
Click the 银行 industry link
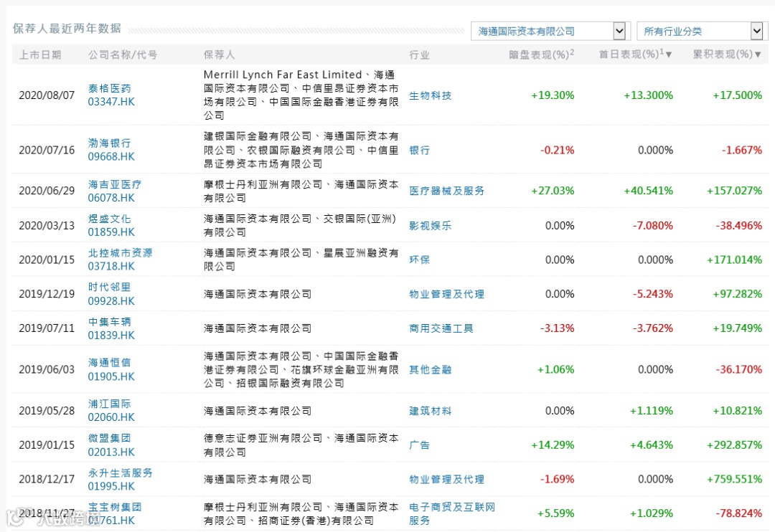pos(419,150)
